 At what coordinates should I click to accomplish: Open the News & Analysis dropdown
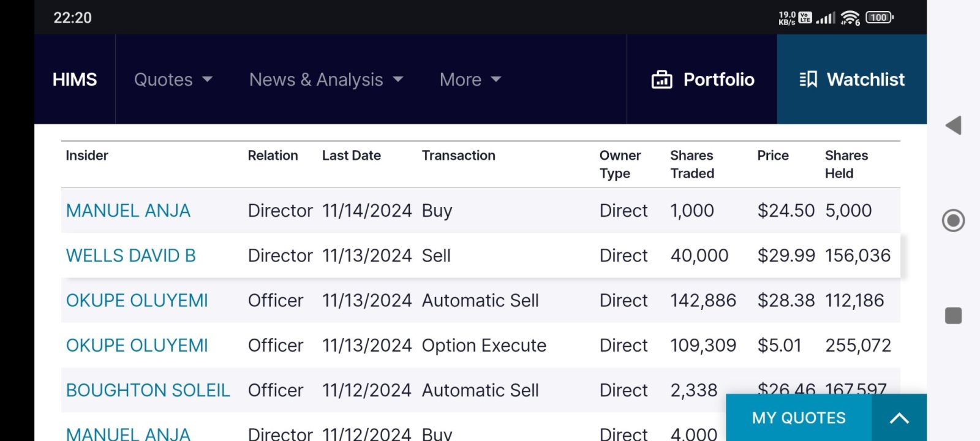[x=326, y=80]
